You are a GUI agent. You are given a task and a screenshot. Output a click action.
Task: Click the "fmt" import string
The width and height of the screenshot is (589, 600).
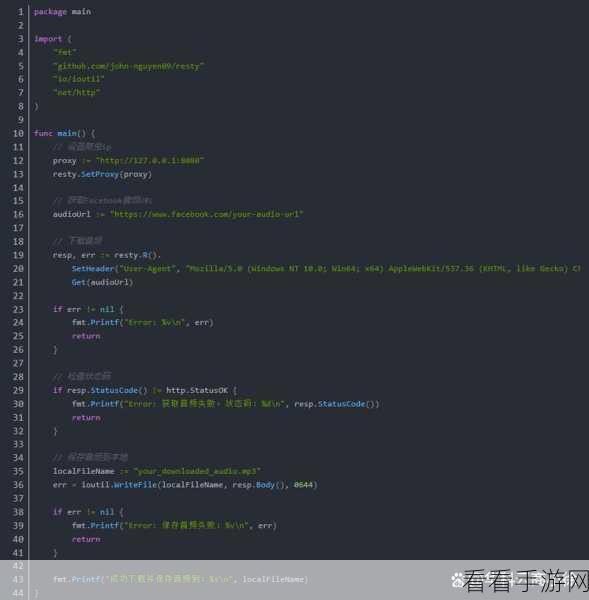65,52
